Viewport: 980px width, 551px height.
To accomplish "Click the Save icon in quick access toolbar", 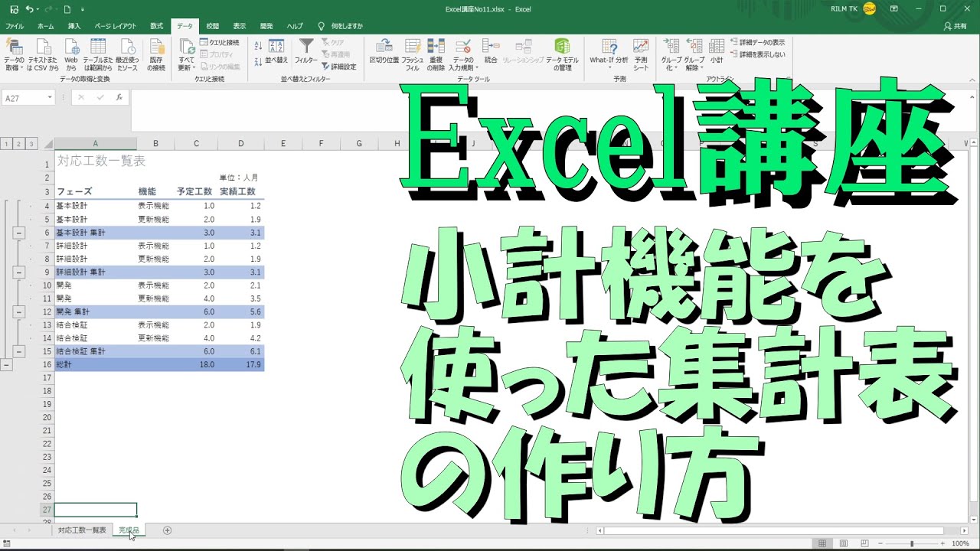I will 13,9.
